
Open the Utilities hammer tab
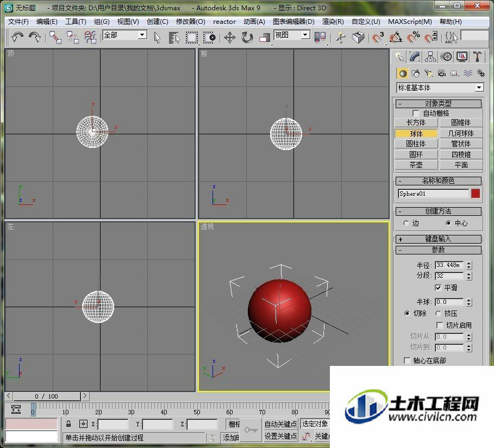[x=477, y=57]
